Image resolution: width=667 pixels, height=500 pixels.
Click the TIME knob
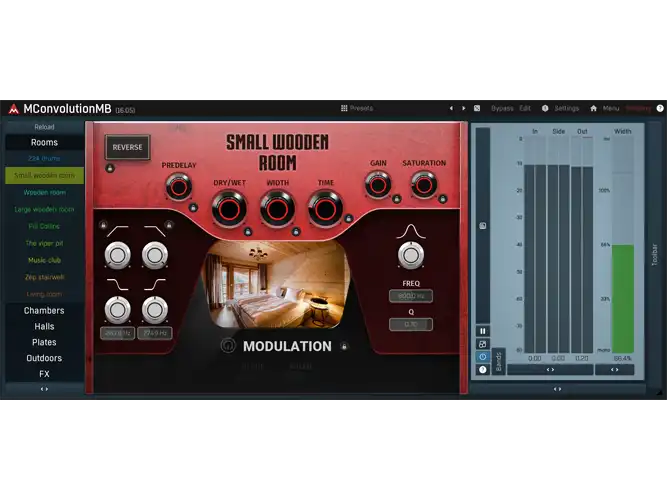(325, 209)
